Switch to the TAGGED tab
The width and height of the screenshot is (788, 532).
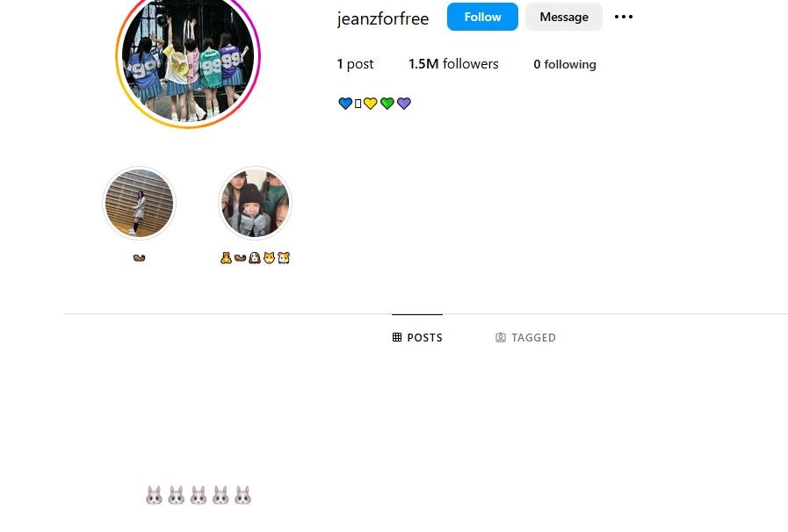click(x=525, y=337)
